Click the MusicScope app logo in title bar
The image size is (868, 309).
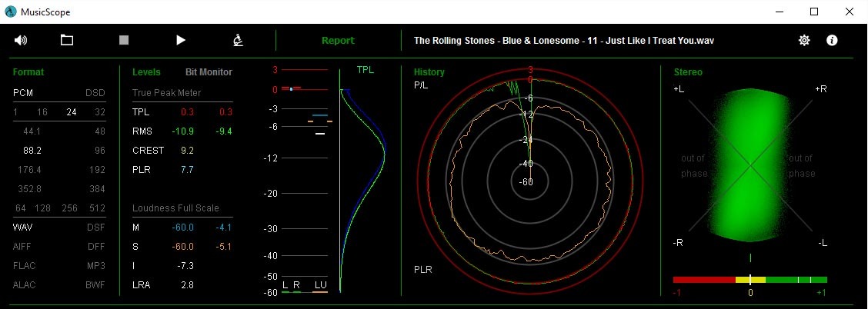(10, 12)
